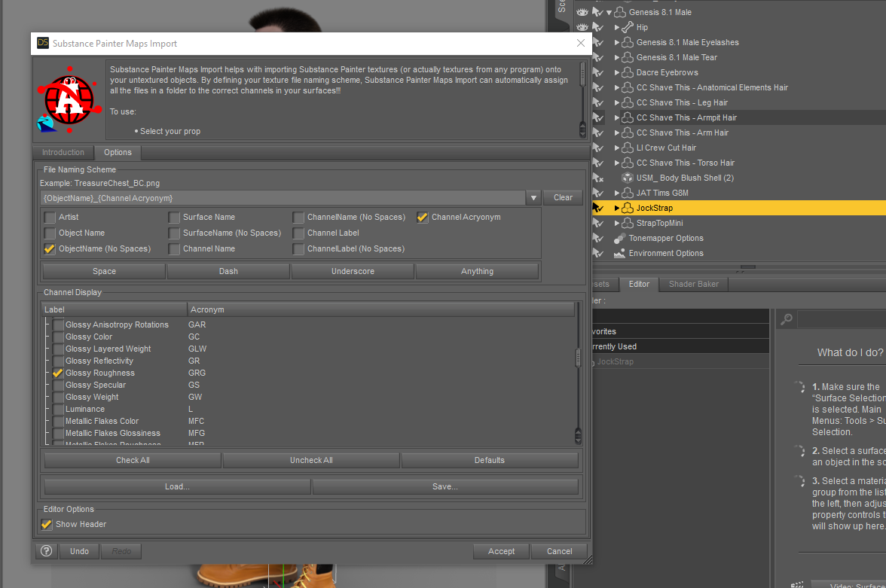Sort channels by the Label column header
886x588 pixels.
[x=115, y=309]
